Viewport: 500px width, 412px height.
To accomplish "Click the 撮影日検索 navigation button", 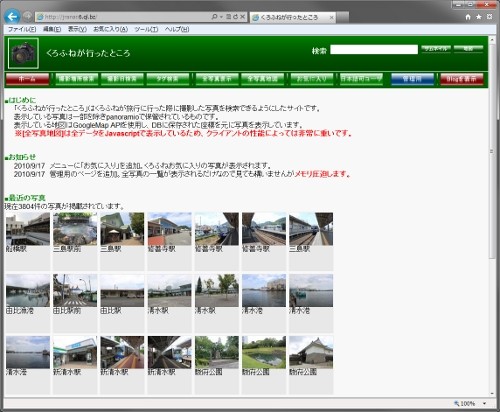I will pyautogui.click(x=122, y=79).
